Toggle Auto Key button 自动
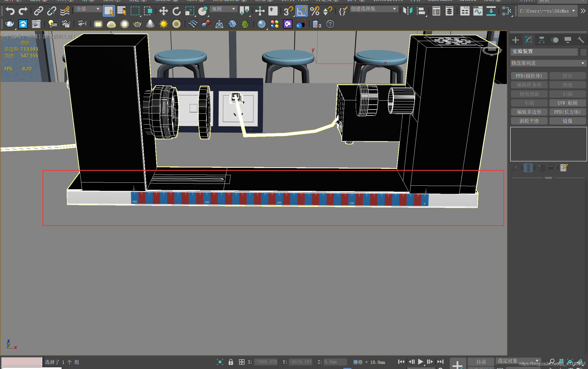The height and width of the screenshot is (369, 588). pyautogui.click(x=481, y=362)
